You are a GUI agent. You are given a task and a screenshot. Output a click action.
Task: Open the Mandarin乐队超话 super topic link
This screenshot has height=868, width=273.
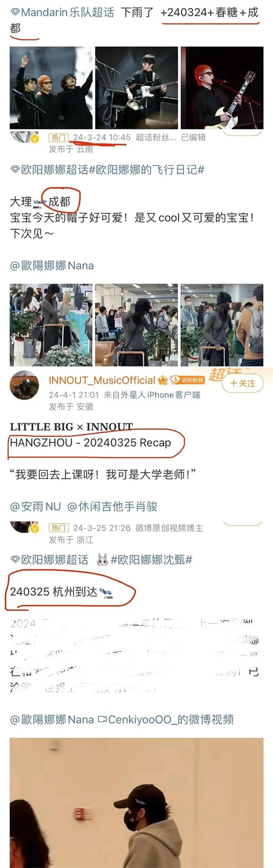(x=68, y=12)
